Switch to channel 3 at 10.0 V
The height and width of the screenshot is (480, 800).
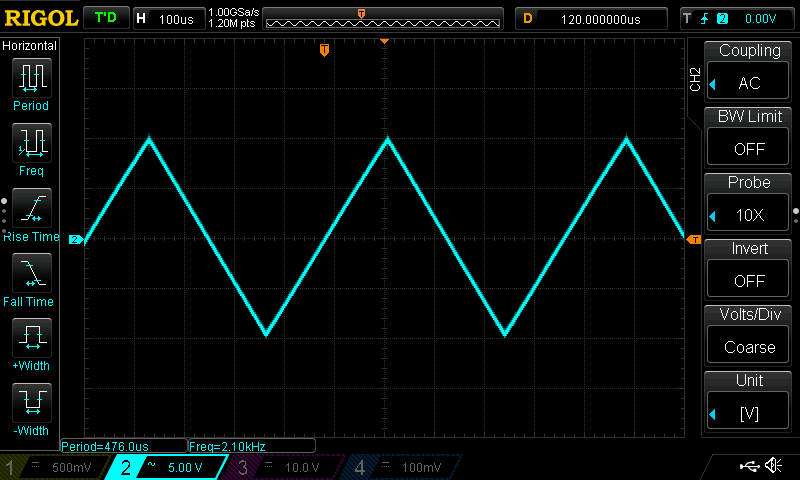coord(283,468)
